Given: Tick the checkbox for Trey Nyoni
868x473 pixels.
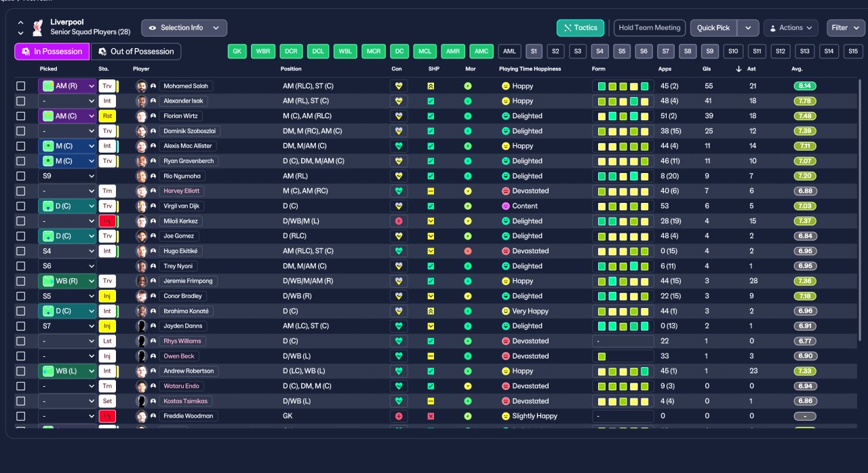Looking at the screenshot, I should point(21,266).
